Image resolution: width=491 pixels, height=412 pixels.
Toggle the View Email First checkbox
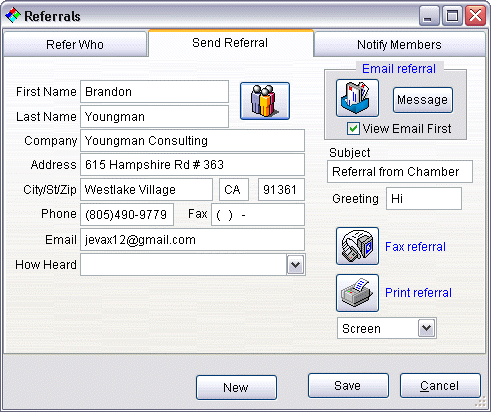point(353,129)
